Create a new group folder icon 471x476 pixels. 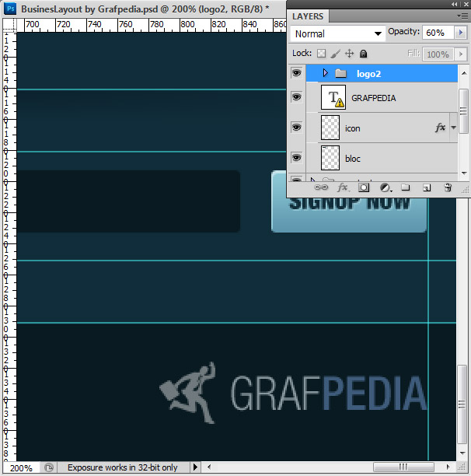pos(406,187)
